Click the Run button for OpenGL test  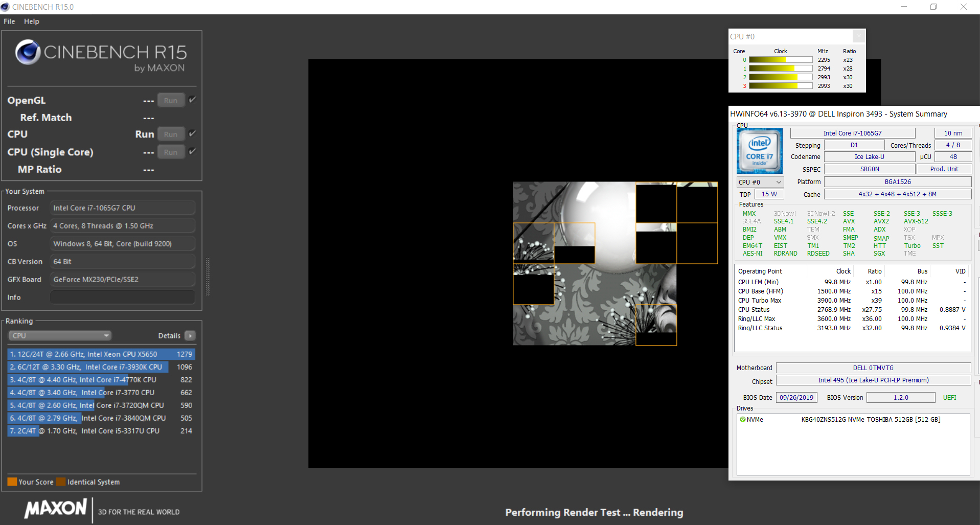(171, 101)
